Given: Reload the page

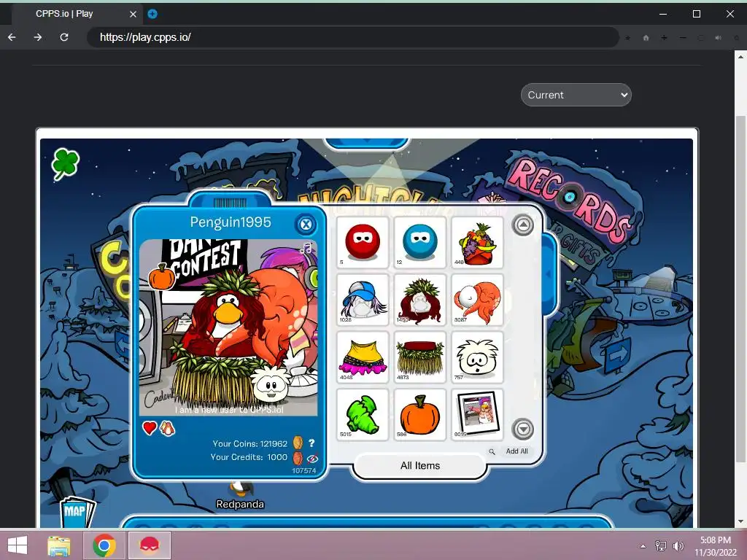Looking at the screenshot, I should (x=64, y=37).
